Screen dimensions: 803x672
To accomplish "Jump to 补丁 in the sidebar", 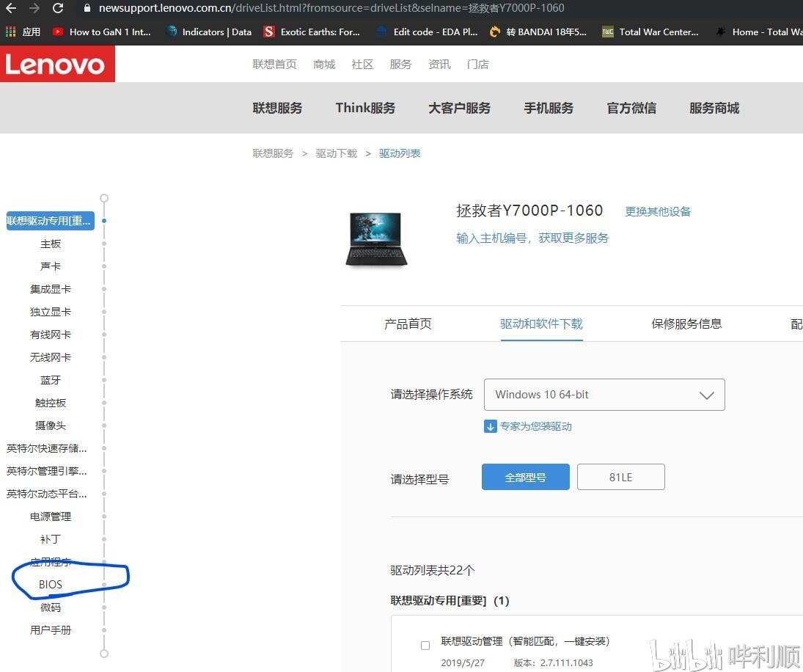I will coord(51,538).
